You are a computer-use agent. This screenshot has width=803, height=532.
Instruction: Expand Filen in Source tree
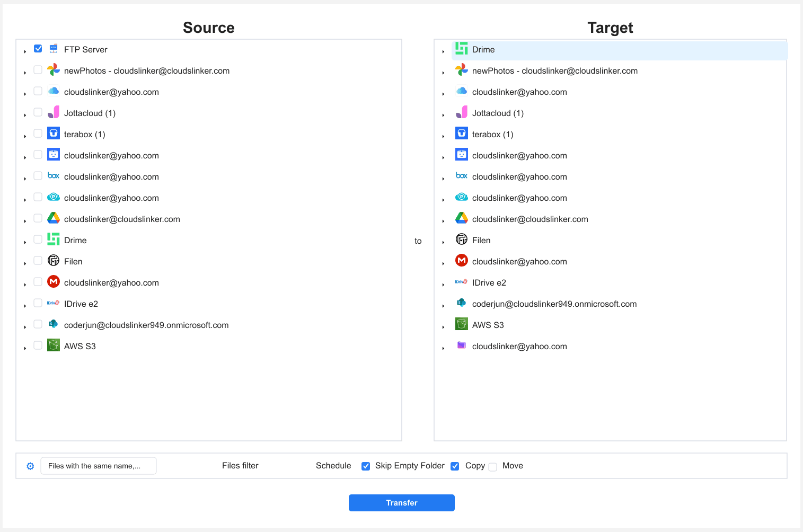click(25, 263)
